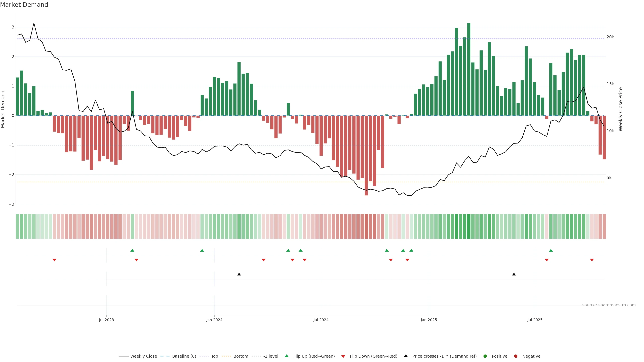The image size is (644, 362).
Task: Click the last red flip-down marker on far right
Action: [592, 260]
